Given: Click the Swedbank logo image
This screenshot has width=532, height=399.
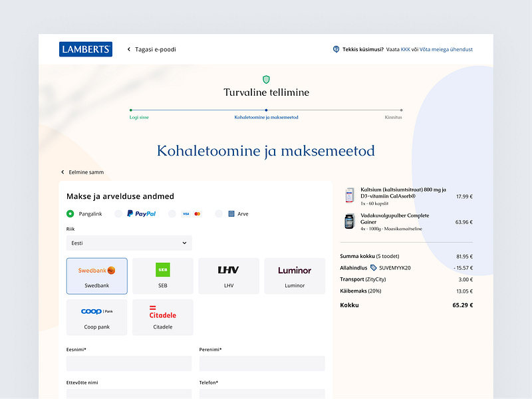Looking at the screenshot, I should [x=96, y=271].
